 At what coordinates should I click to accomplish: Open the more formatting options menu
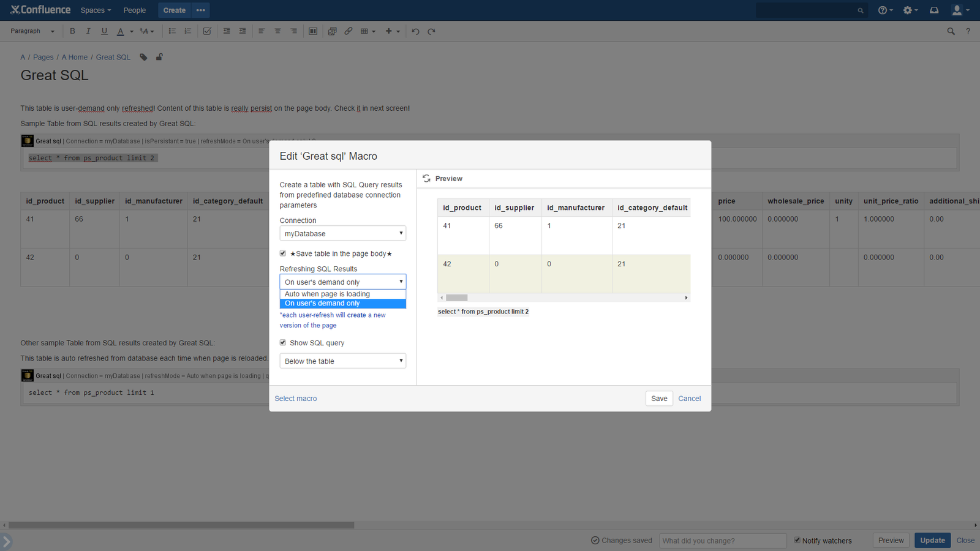(147, 31)
